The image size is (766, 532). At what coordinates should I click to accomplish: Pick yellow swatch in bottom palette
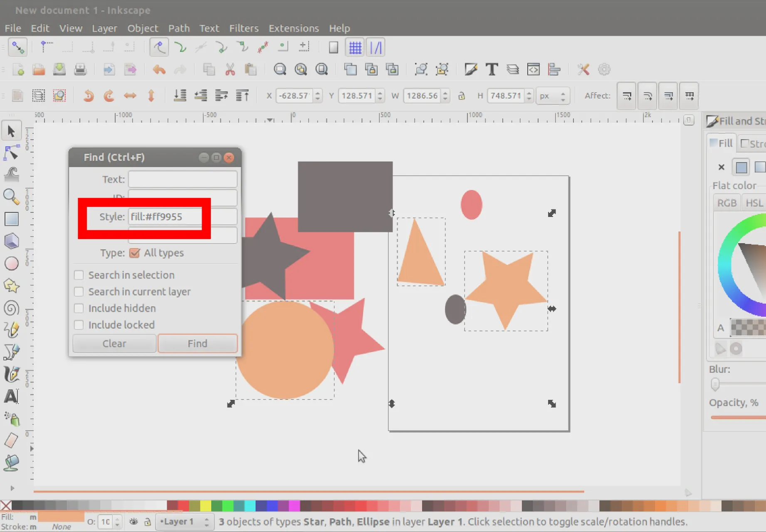(205, 505)
